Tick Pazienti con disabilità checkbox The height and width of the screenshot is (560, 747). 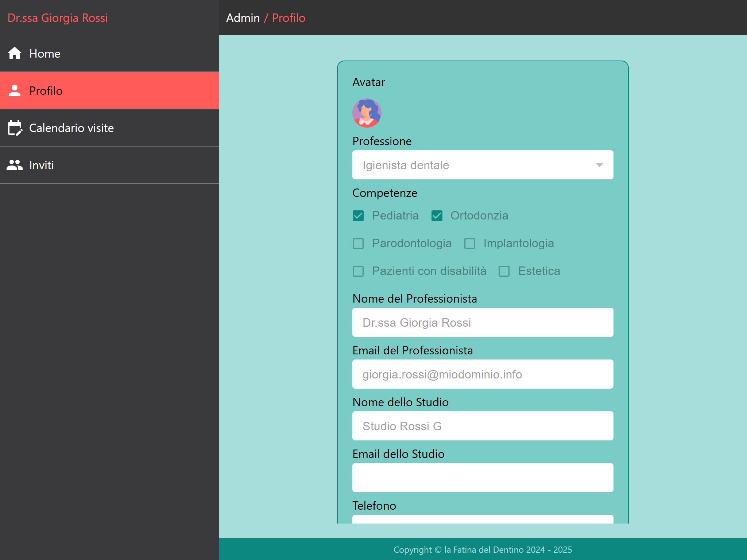358,271
